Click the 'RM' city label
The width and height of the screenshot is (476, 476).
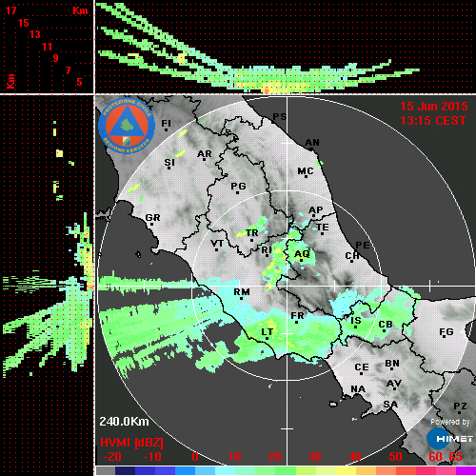242,292
